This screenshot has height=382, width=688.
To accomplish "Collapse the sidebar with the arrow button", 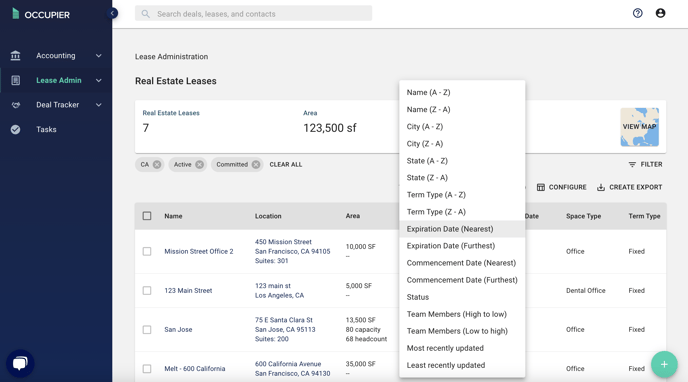I will [x=112, y=13].
